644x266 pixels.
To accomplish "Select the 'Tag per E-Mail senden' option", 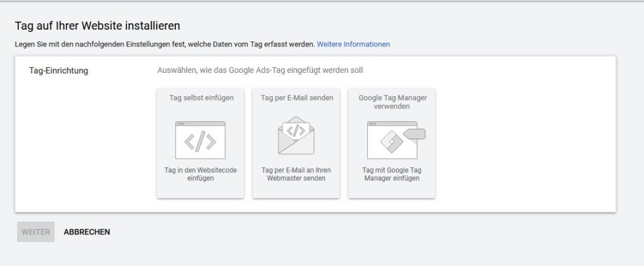I will (x=297, y=98).
